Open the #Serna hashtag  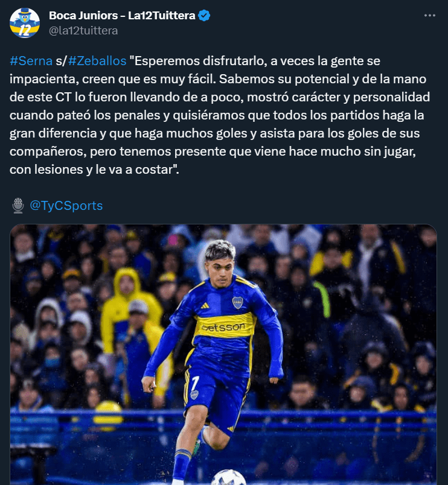[x=31, y=61]
